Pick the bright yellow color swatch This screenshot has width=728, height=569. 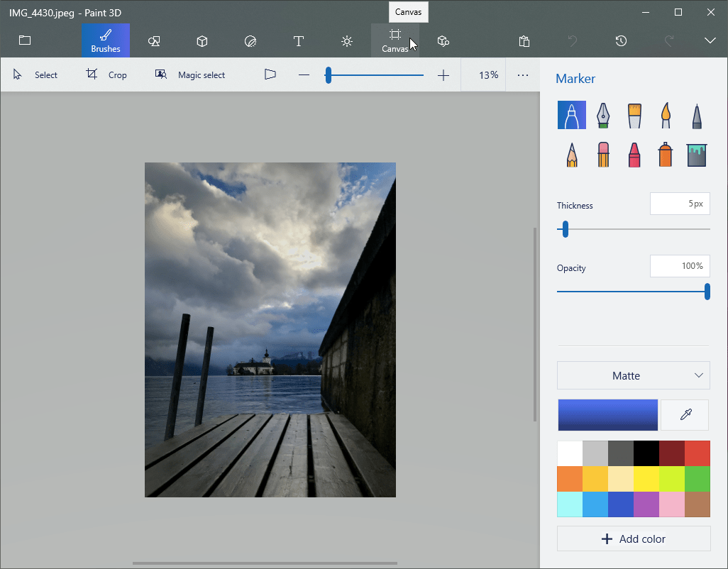pyautogui.click(x=646, y=479)
